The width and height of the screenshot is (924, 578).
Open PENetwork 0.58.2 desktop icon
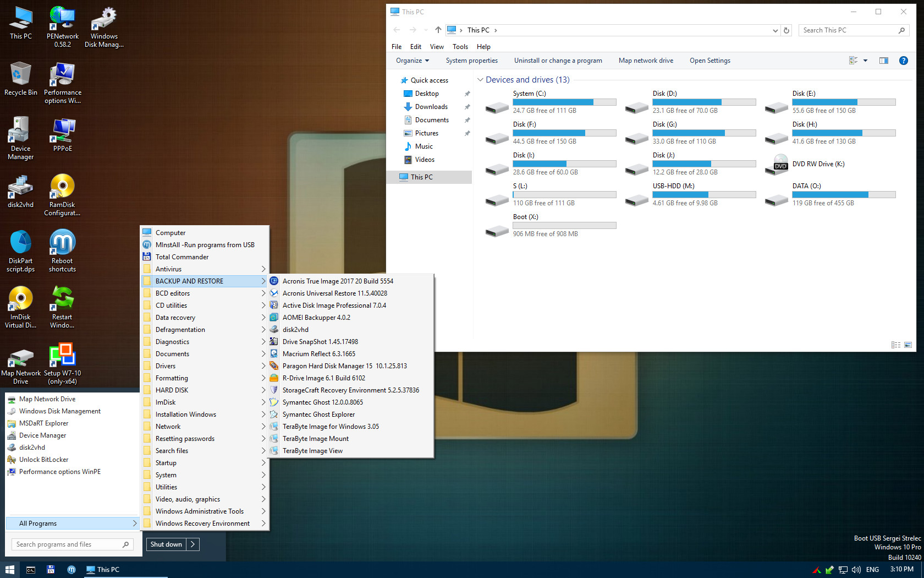(x=62, y=26)
